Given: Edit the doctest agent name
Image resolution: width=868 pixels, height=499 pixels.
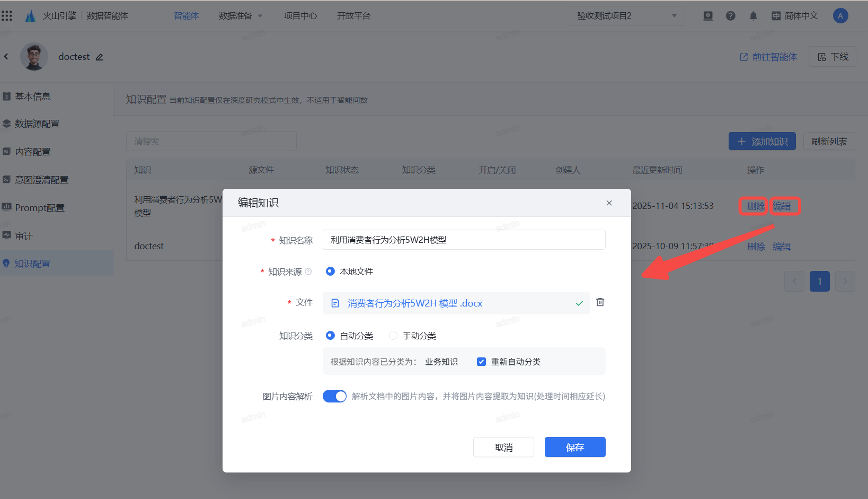Looking at the screenshot, I should [99, 57].
